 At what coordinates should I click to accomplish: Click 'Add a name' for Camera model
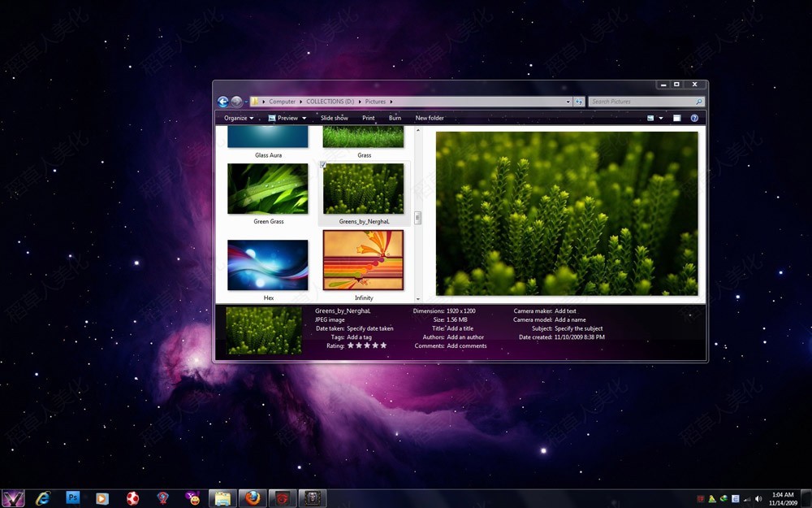click(x=570, y=319)
